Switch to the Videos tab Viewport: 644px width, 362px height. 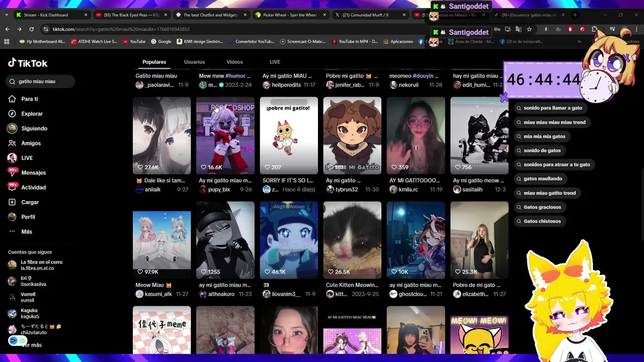point(234,62)
